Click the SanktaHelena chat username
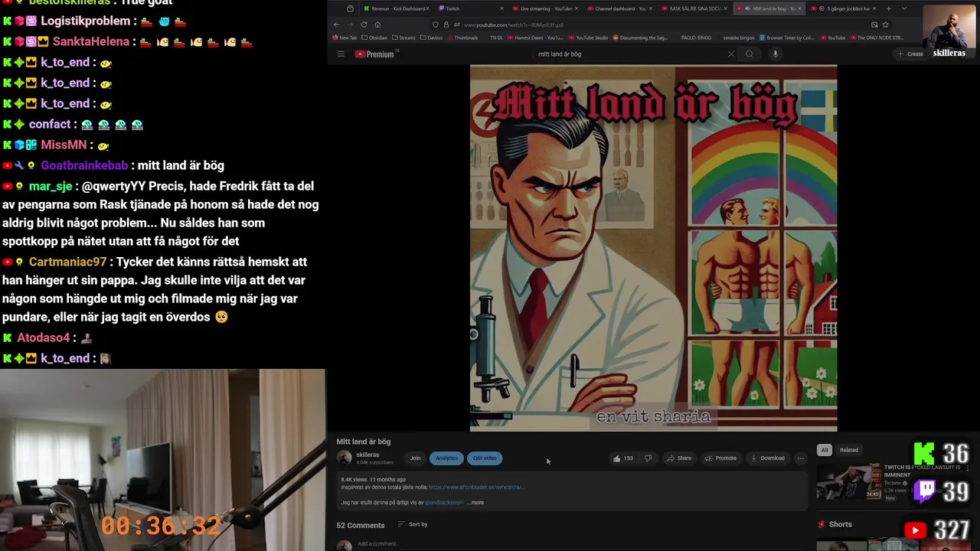 (91, 41)
